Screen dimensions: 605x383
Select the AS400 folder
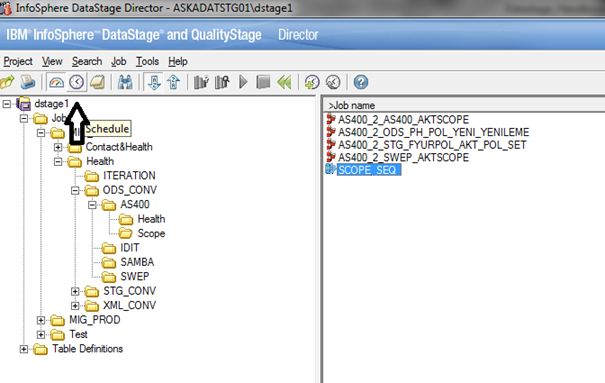click(135, 204)
